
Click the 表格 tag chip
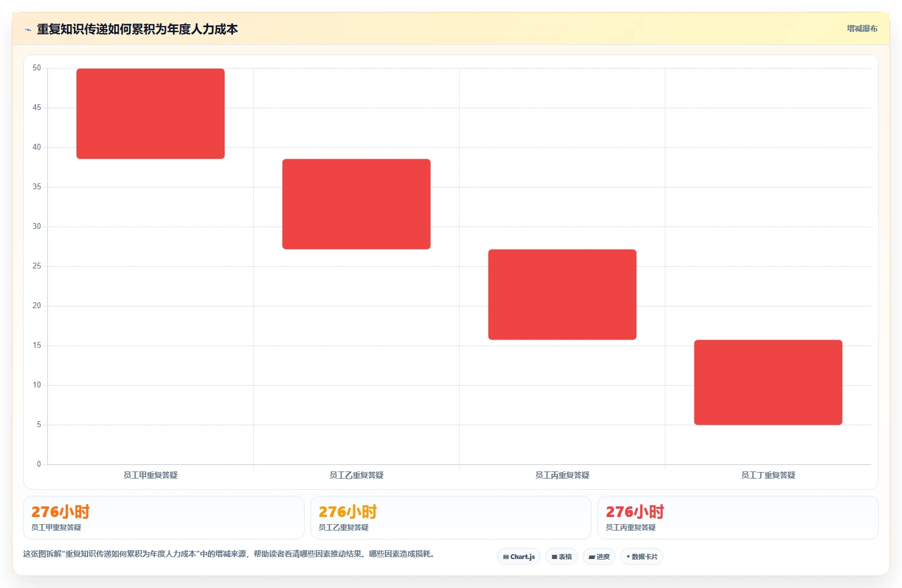[561, 557]
